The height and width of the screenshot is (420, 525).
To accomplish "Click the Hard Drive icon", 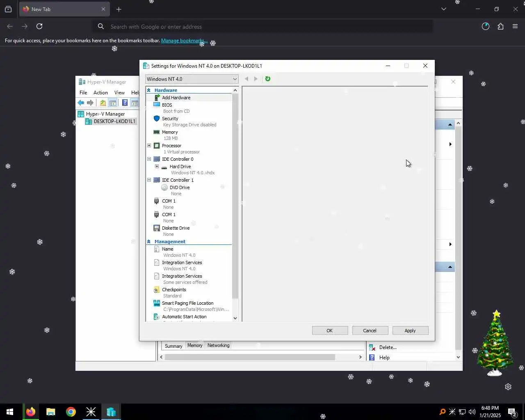I will click(x=164, y=167).
